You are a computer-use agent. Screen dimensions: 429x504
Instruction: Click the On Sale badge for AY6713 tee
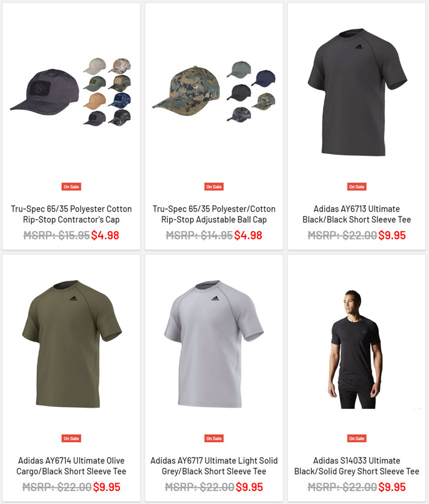pyautogui.click(x=357, y=187)
